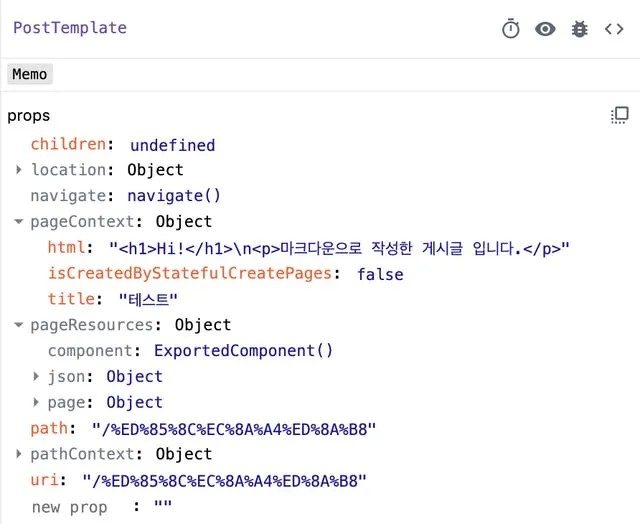Inspect the matching DOM element eye icon
640x524 pixels.
pos(545,29)
